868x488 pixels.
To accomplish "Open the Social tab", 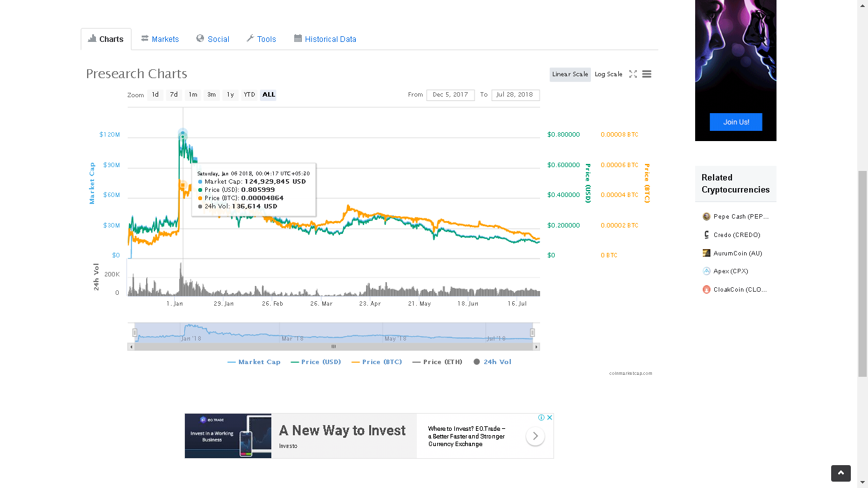I will [213, 39].
